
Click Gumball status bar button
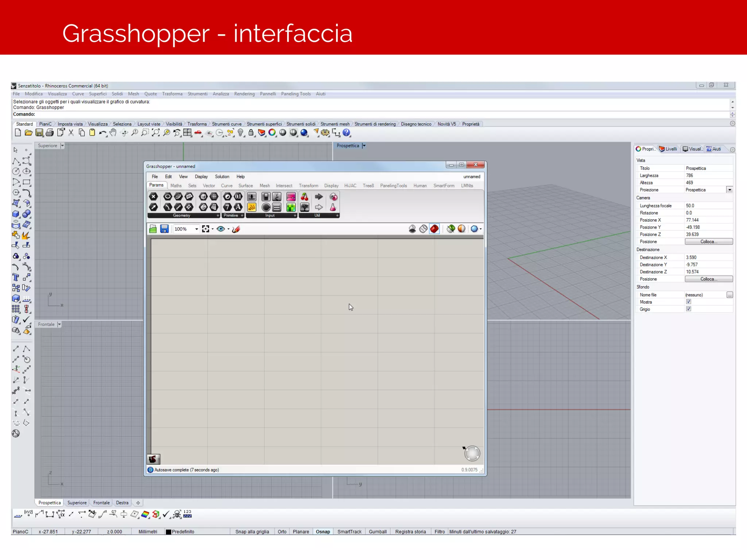[378, 532]
